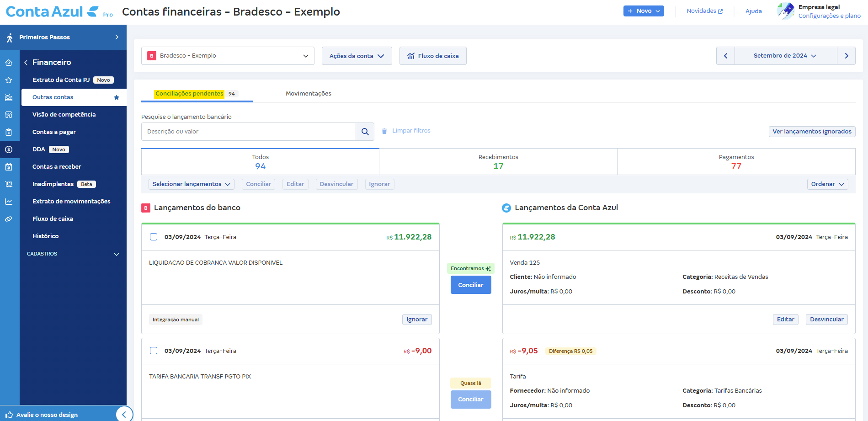Open the Bradesco - Exemplo account dropdown
The width and height of the screenshot is (868, 421).
coord(228,56)
